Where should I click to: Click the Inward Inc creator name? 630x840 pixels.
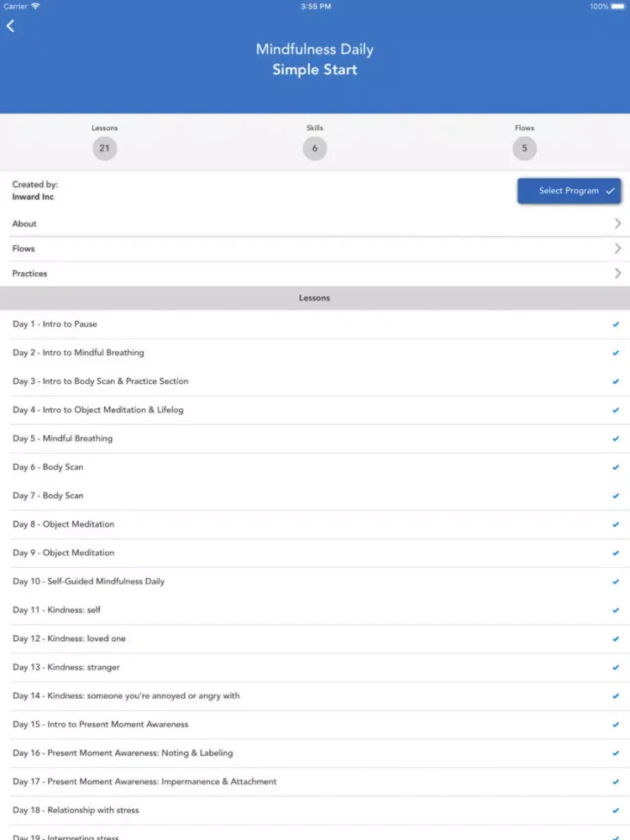(x=34, y=197)
